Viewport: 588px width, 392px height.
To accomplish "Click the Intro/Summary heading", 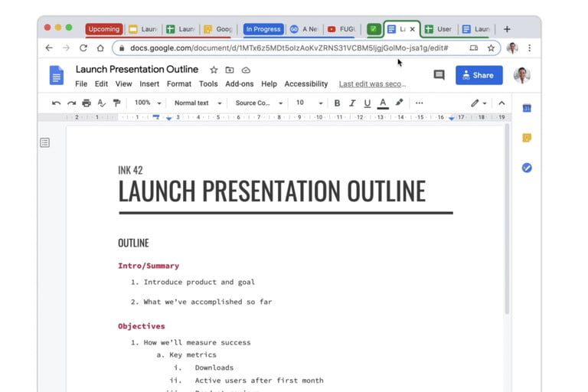I will [149, 266].
